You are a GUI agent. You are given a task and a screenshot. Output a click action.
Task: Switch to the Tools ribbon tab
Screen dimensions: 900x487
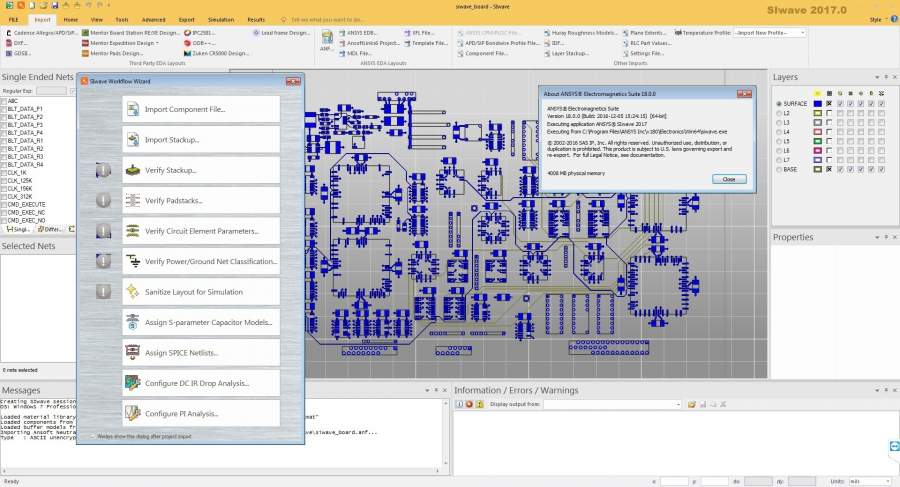pyautogui.click(x=122, y=20)
